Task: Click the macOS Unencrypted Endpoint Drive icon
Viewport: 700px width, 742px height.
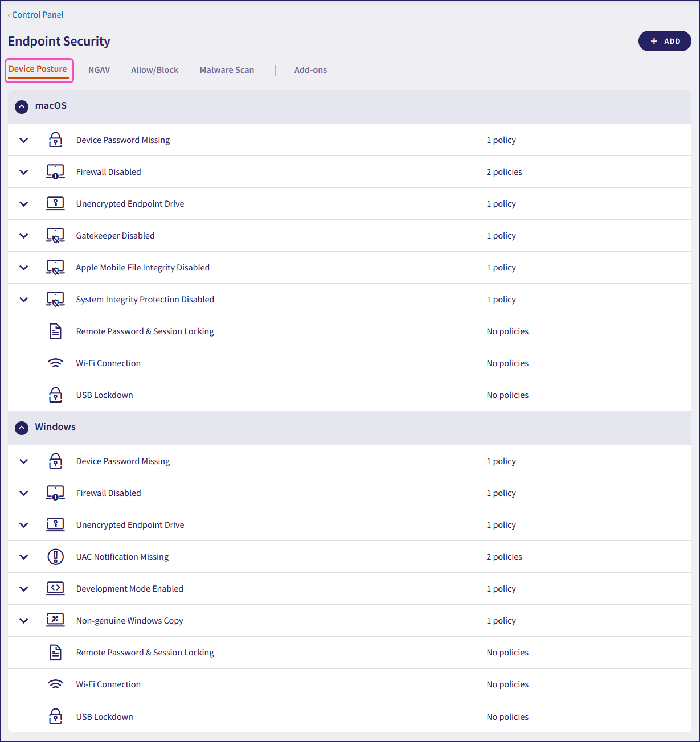Action: click(x=55, y=203)
